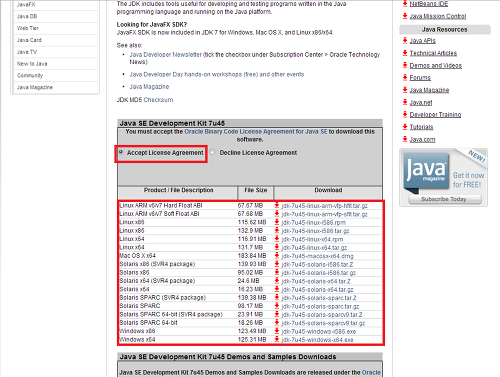This screenshot has width=500, height=377.
Task: Click red arrow icon beside Demos and Videos
Action: pos(405,65)
